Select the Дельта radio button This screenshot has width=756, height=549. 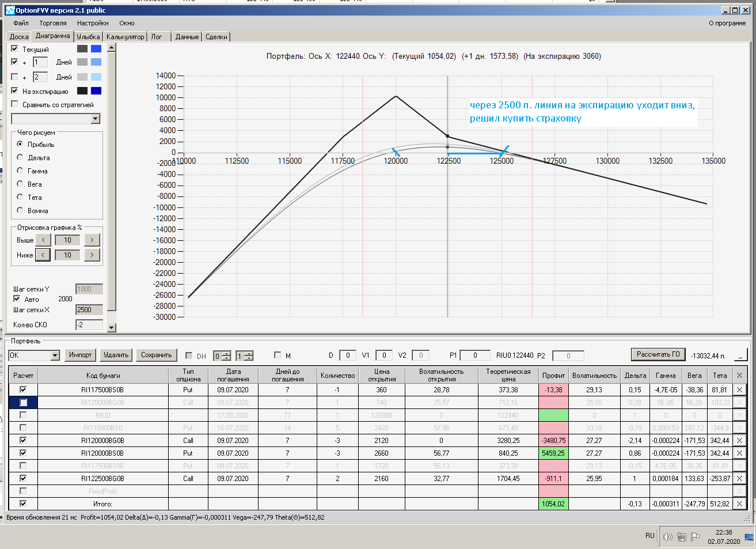click(x=20, y=157)
